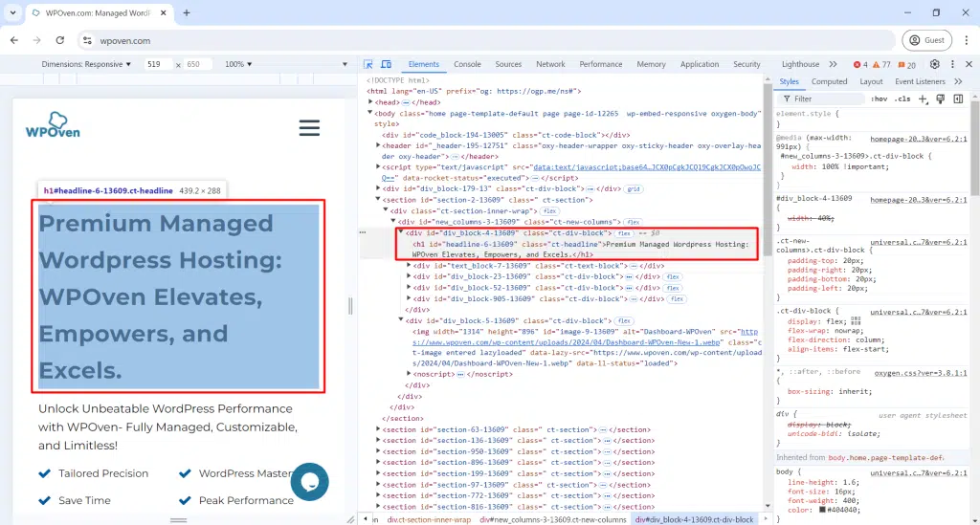The height and width of the screenshot is (525, 980).
Task: Open the Guest profile button
Action: [926, 40]
